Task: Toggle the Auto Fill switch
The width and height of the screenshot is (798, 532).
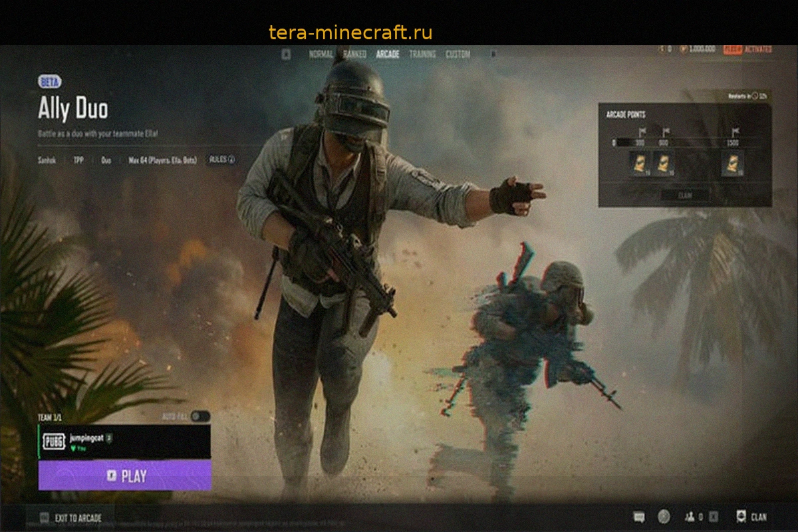Action: tap(199, 417)
